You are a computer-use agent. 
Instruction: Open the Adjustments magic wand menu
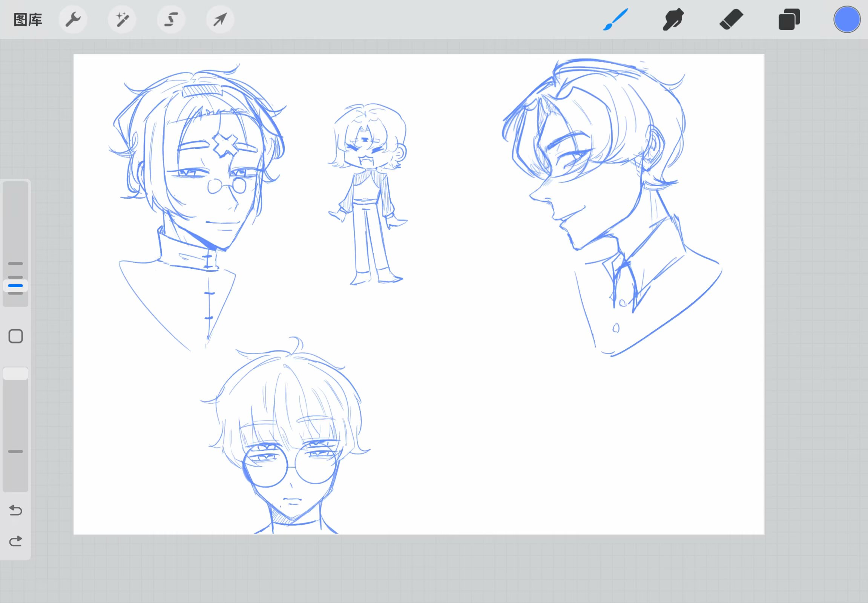(122, 20)
